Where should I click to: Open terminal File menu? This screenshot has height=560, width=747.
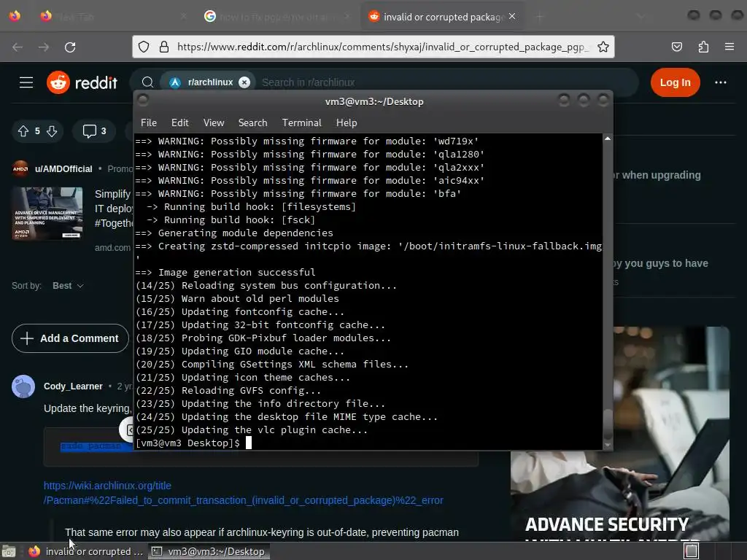149,122
